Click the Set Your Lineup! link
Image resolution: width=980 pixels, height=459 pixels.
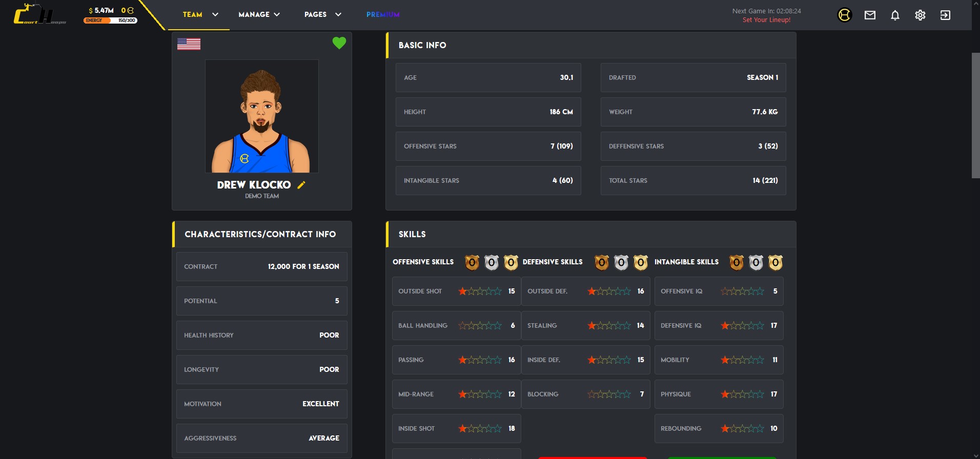[x=766, y=20]
